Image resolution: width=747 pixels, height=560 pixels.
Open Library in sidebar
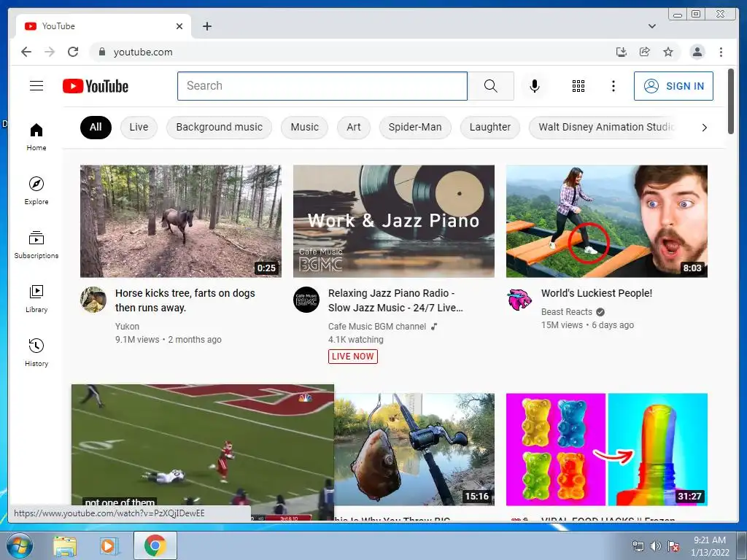36,298
